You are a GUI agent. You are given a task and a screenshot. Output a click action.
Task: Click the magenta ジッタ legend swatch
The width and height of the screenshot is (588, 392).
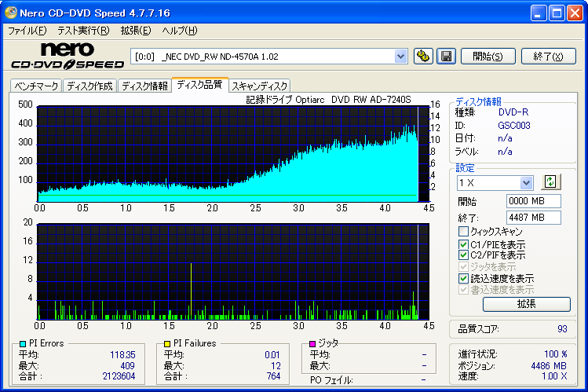312,343
